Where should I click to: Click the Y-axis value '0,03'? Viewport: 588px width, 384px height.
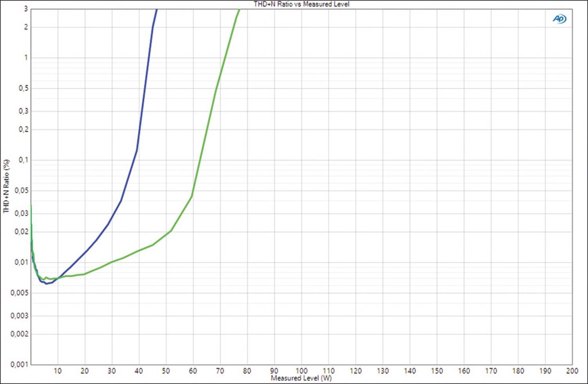[22, 214]
